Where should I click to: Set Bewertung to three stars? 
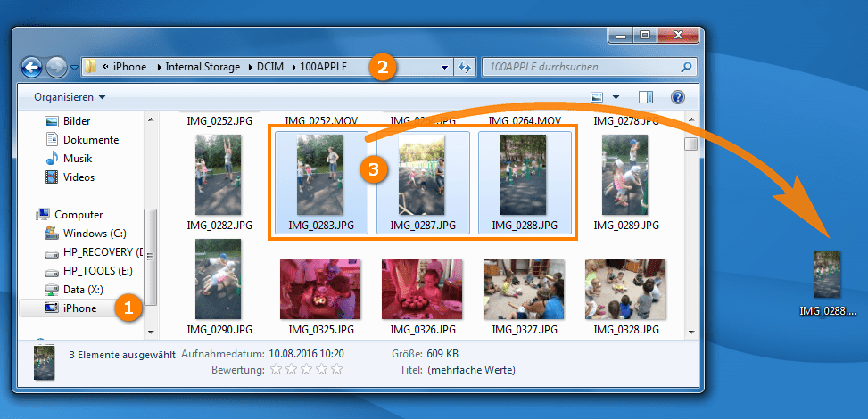pos(306,369)
